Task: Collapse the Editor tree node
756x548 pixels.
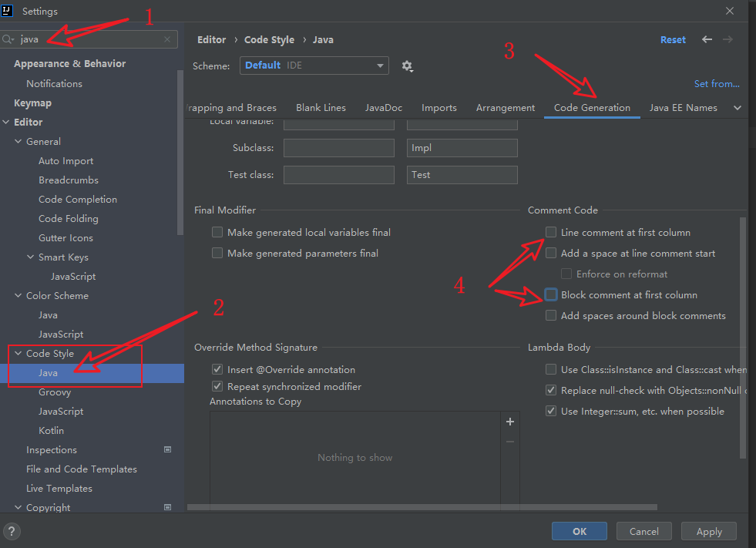Action: (6, 122)
